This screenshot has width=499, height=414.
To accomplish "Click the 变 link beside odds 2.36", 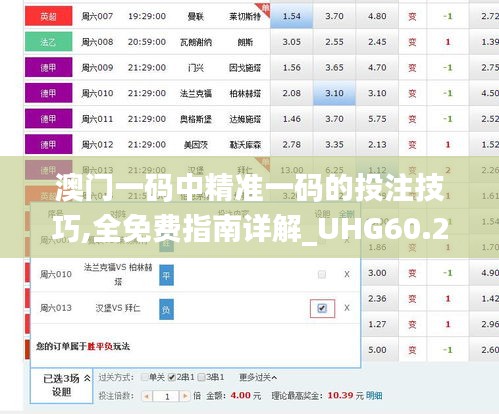I will click(x=412, y=299).
